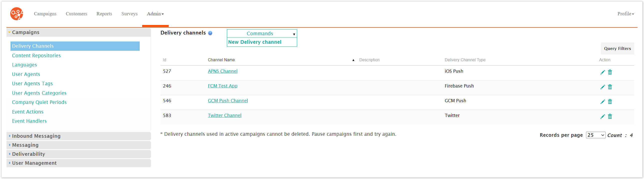The height and width of the screenshot is (179, 644).
Task: Select Customers in the navigation bar
Action: [x=76, y=14]
